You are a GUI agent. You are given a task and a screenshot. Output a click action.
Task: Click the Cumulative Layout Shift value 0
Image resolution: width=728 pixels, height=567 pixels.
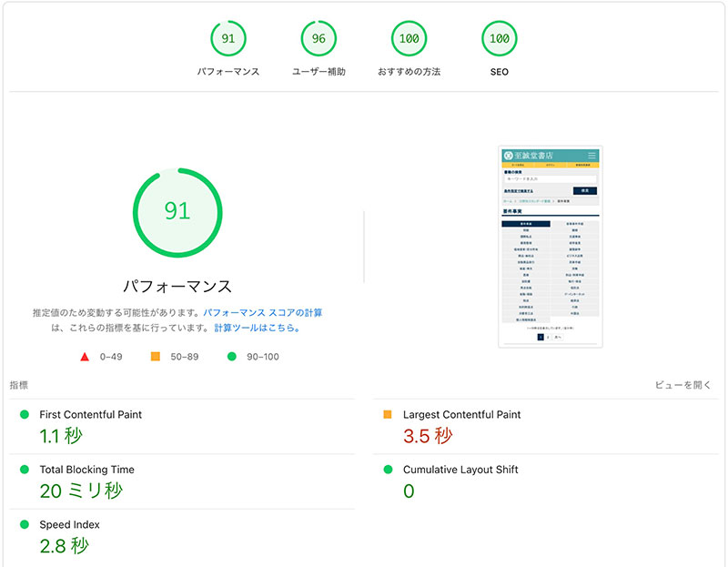click(409, 491)
